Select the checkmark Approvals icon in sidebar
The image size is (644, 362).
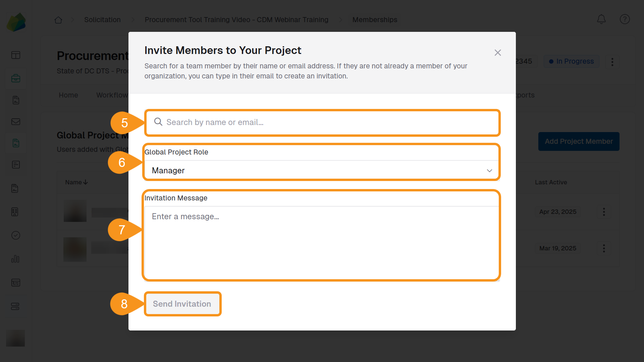[x=16, y=235]
